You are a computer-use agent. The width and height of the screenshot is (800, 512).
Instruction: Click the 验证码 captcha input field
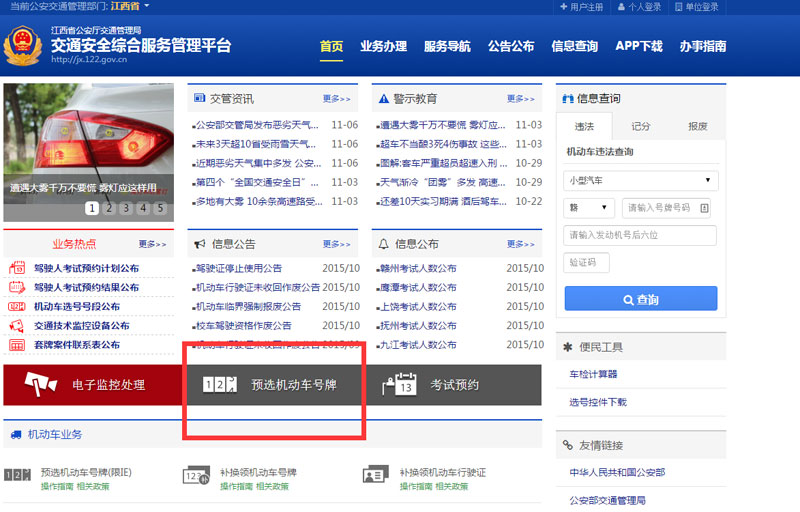[586, 263]
